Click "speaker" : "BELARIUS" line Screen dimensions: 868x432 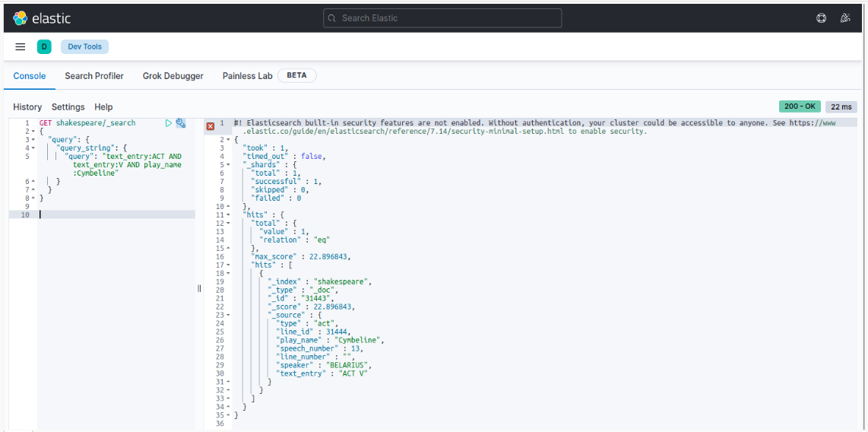pyautogui.click(x=324, y=366)
